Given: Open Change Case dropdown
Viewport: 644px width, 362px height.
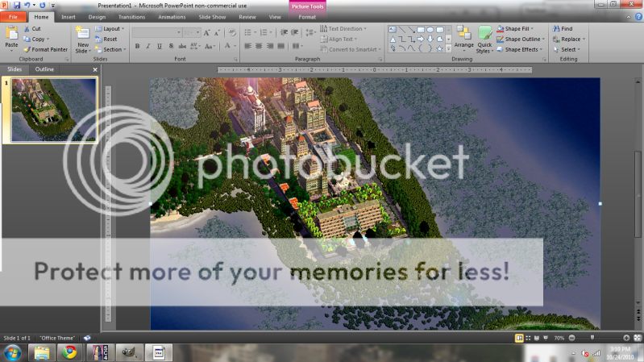Looking at the screenshot, I should click(210, 46).
